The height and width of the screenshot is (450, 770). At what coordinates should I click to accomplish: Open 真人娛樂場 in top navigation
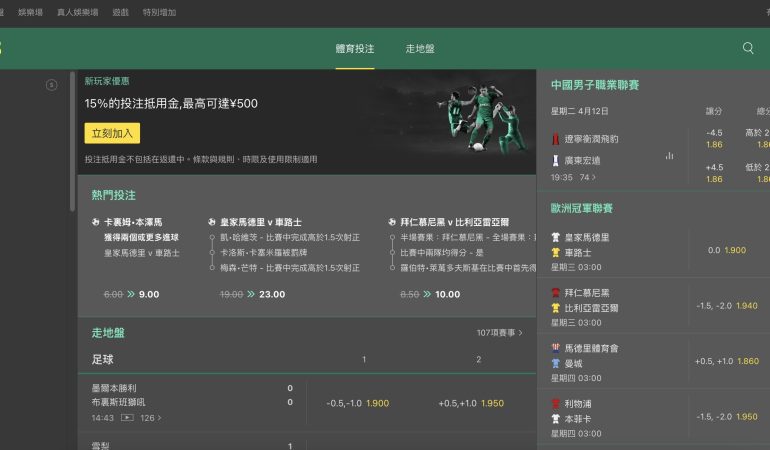pos(77,12)
